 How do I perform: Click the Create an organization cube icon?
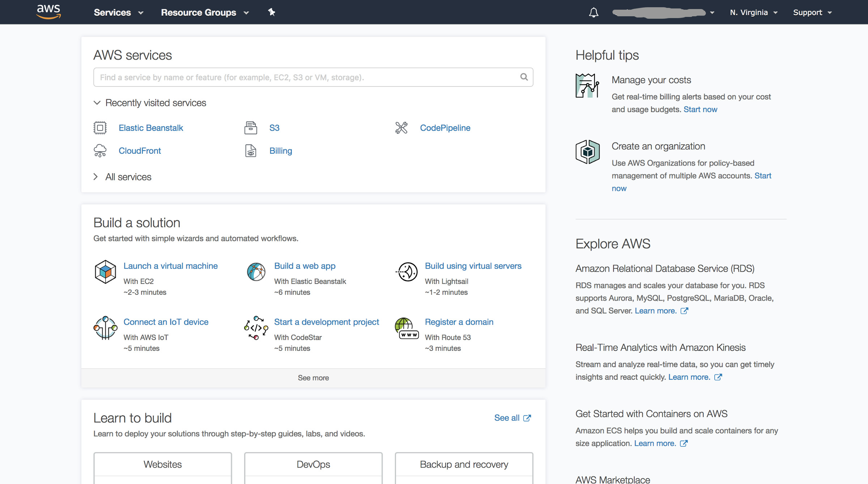(x=588, y=152)
